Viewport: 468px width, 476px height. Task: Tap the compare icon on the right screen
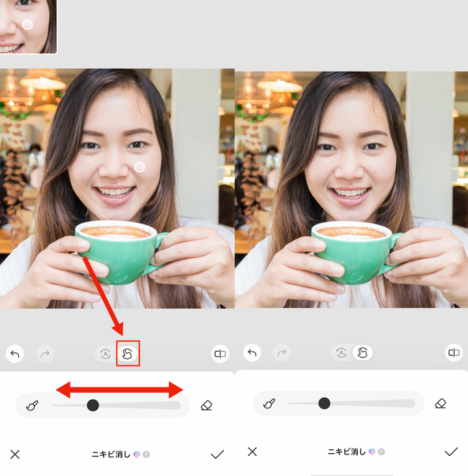[x=454, y=353]
